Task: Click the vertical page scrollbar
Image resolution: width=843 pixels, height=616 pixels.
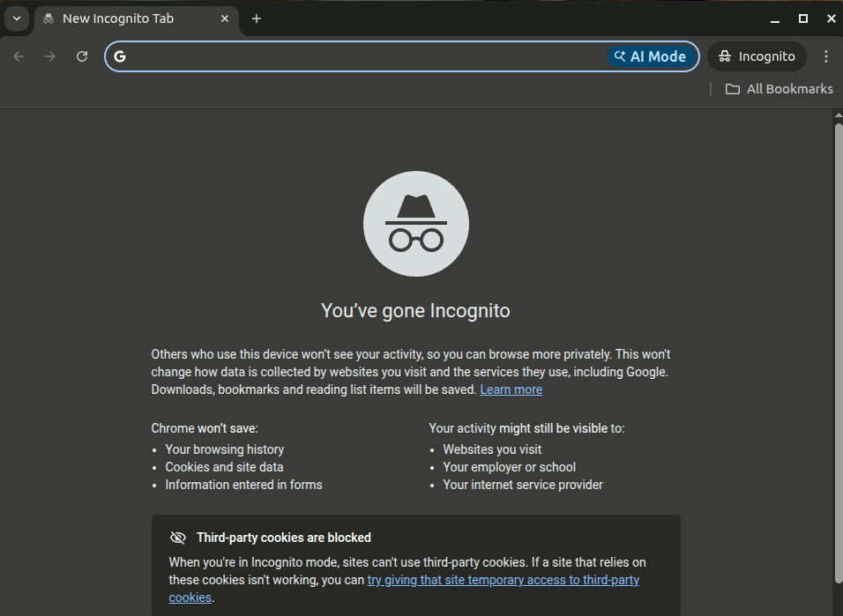Action: click(x=839, y=353)
